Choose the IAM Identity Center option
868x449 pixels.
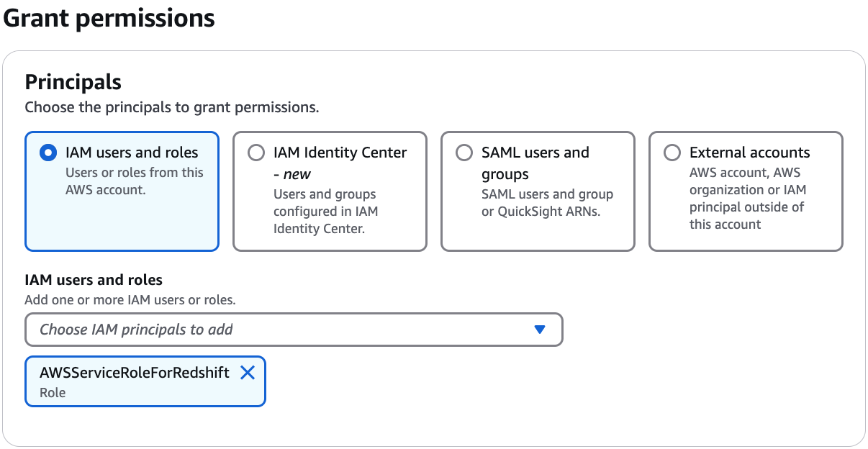click(256, 153)
